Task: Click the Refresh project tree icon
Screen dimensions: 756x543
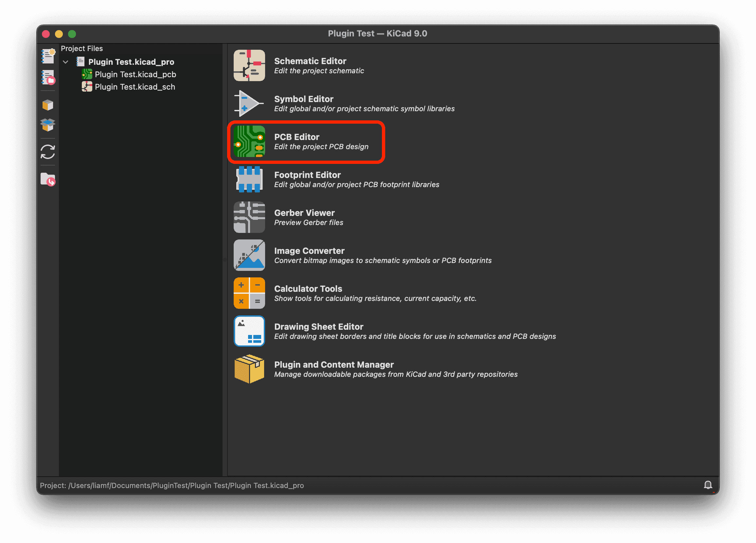Action: click(48, 152)
